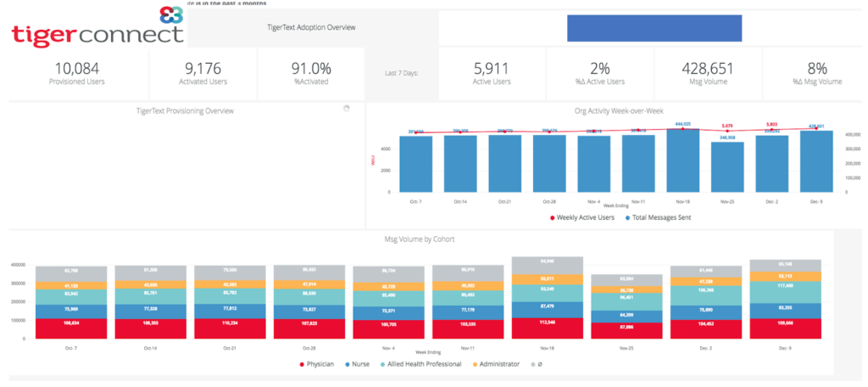Select the Nov-11 bar in Org Activity chart
The image size is (868, 387).
[x=638, y=164]
